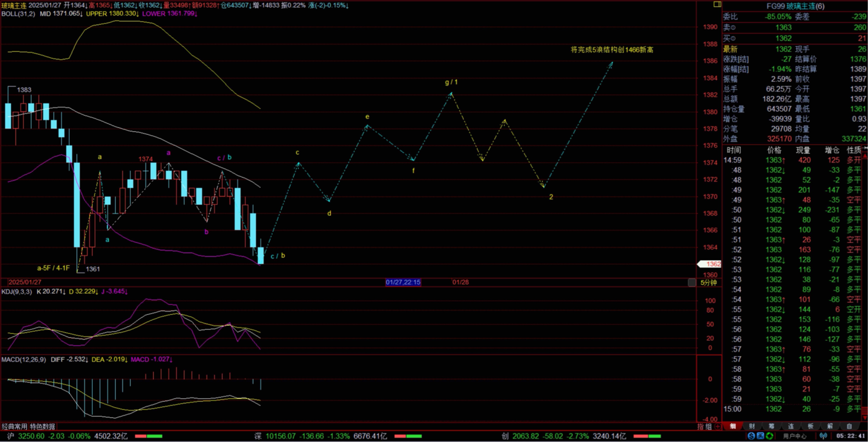Viewport: 868px width, 442px height.
Task: Open 用户中心 user center
Action: click(795, 436)
